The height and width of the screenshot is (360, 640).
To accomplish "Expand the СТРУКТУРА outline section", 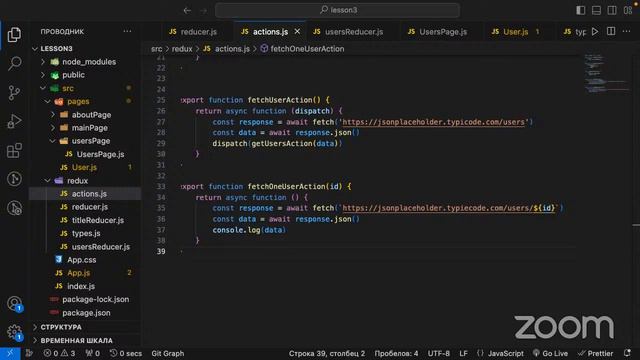I will 35,327.
